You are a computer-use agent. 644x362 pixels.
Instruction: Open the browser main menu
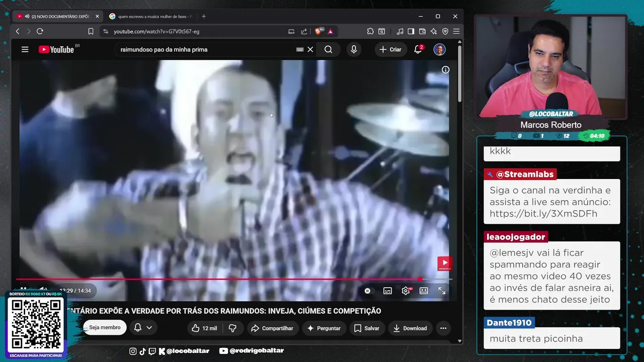tap(456, 31)
